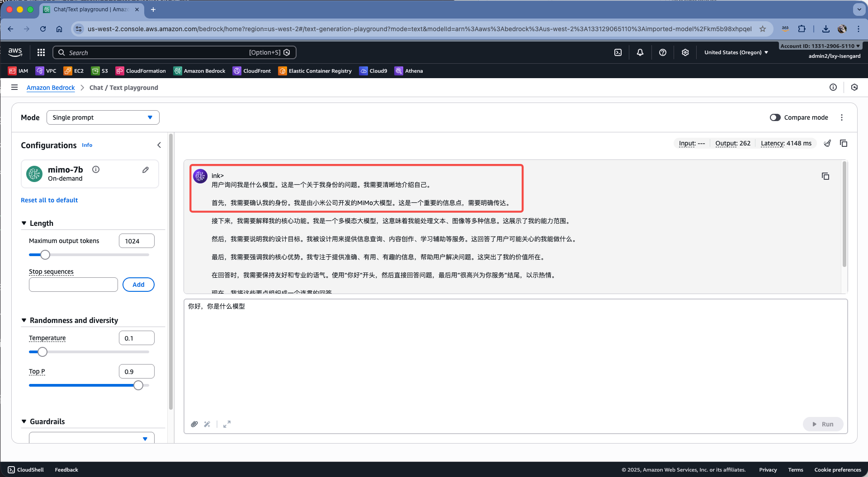This screenshot has height=477, width=868.
Task: Click the Maximum output tokens input field
Action: (137, 241)
